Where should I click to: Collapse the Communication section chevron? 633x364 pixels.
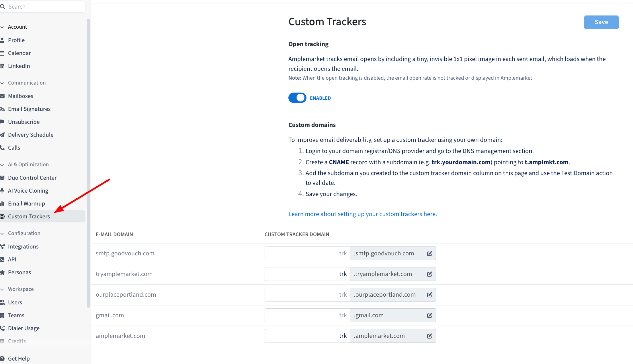click(x=2, y=83)
